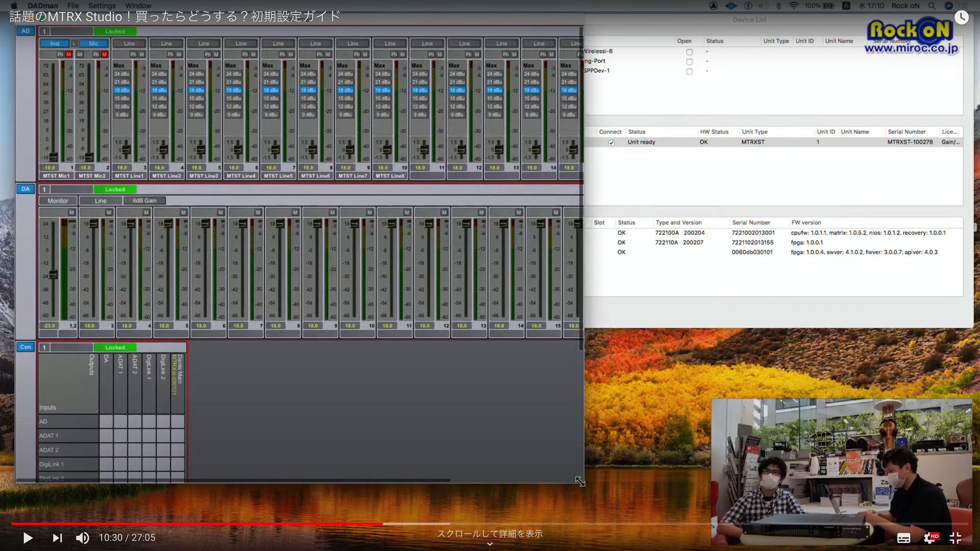Open the YouTube player settings gear

(930, 538)
